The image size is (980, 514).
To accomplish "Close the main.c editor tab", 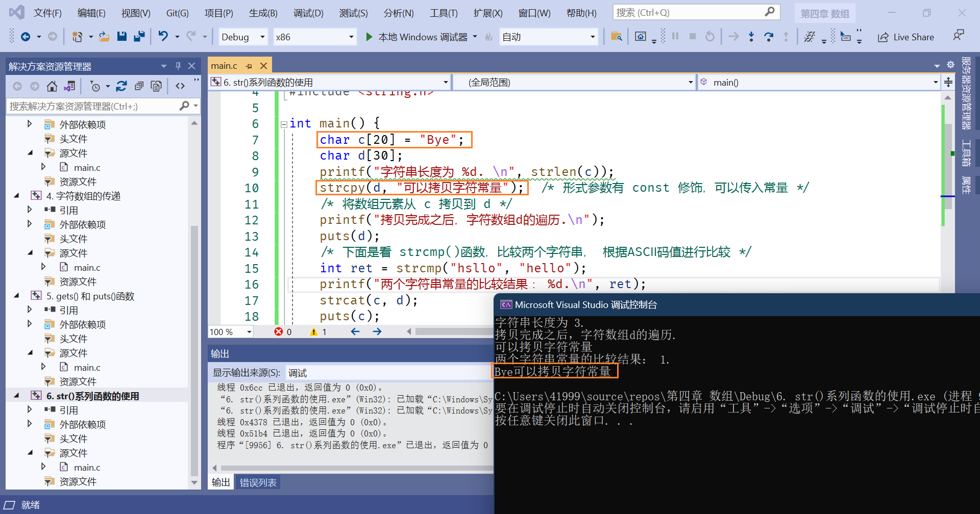I will coord(263,66).
